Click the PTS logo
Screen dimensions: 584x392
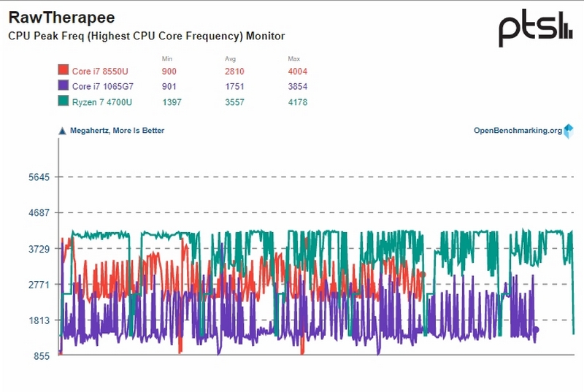click(536, 28)
